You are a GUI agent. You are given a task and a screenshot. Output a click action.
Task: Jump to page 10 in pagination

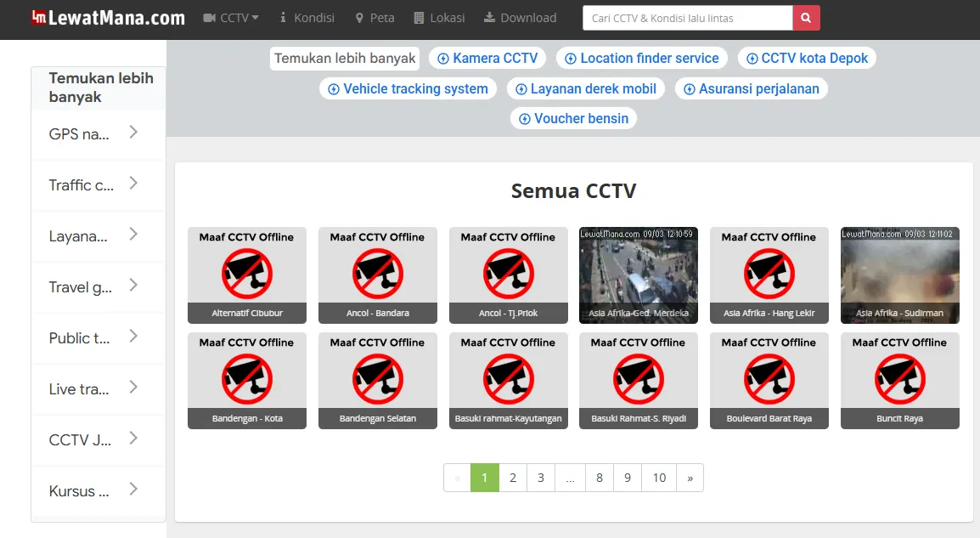click(659, 478)
